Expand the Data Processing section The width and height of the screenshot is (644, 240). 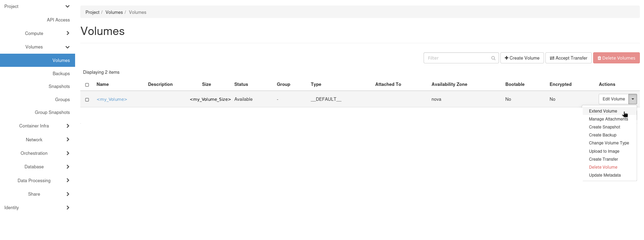point(68,180)
